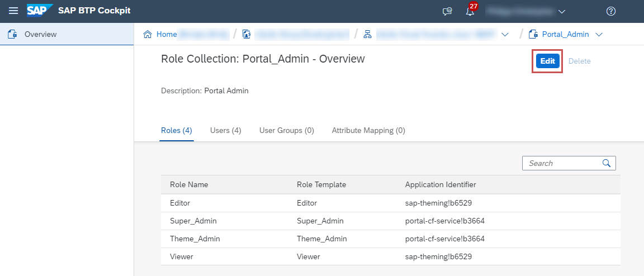The image size is (644, 276).
Task: Click portal-cf-service!b3664 in the Super_Admin row
Action: pos(445,221)
